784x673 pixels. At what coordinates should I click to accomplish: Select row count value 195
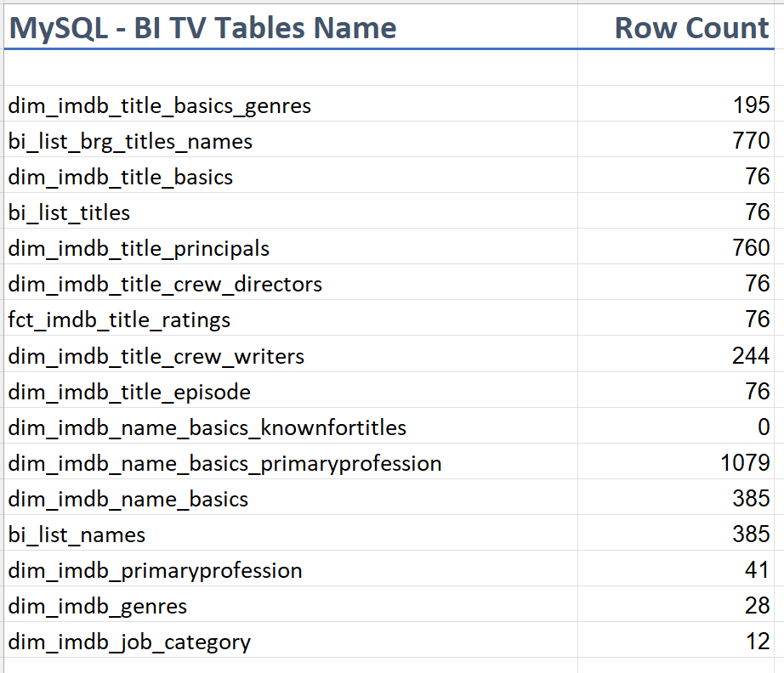[676, 104]
